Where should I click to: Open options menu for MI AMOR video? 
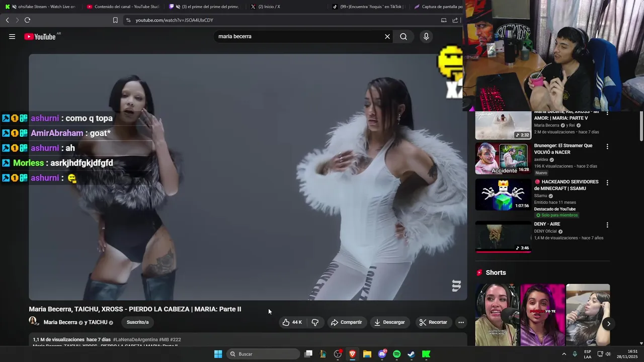[x=607, y=114]
